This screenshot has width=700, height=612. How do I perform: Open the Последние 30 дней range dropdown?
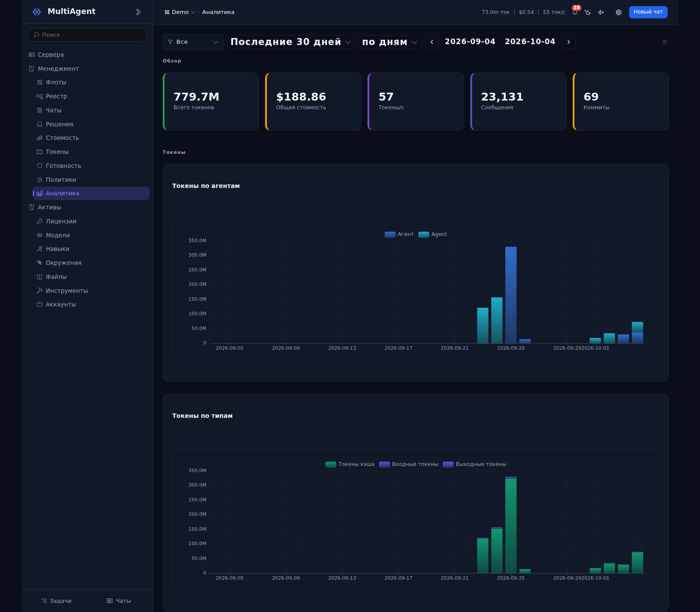pos(291,42)
